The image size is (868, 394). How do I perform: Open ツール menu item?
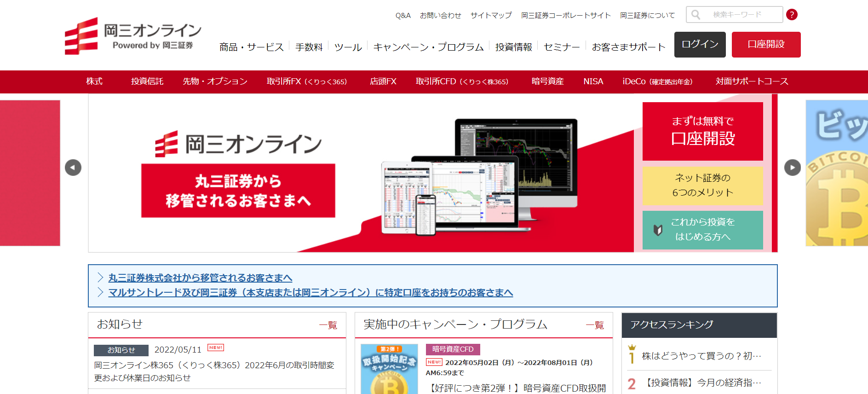pyautogui.click(x=348, y=47)
